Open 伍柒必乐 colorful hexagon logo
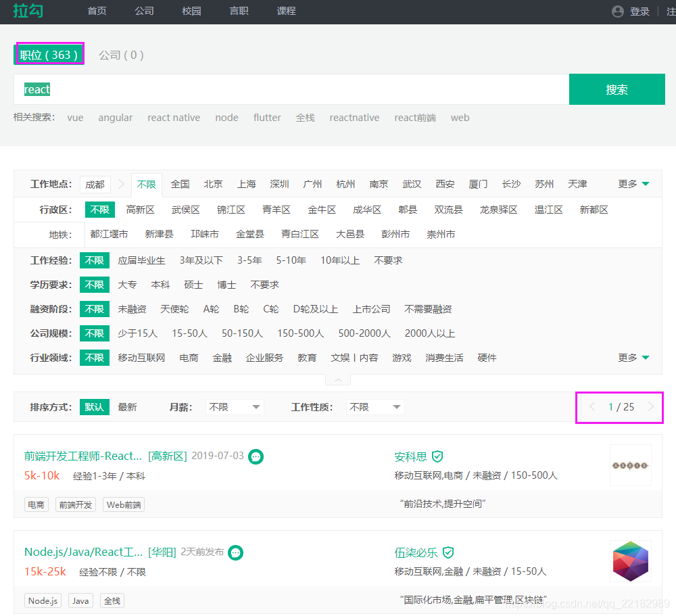676x616 pixels. [630, 561]
